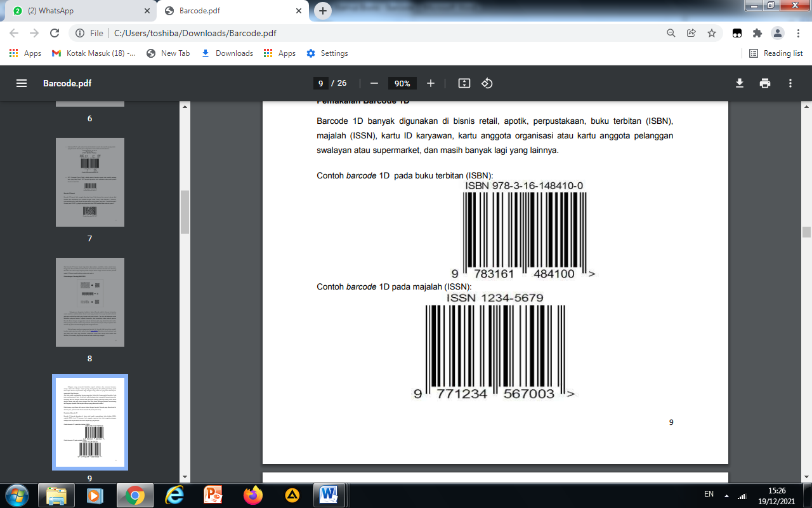This screenshot has height=508, width=812.
Task: Open Chrome zoom magnifier icon in address bar
Action: (671, 33)
